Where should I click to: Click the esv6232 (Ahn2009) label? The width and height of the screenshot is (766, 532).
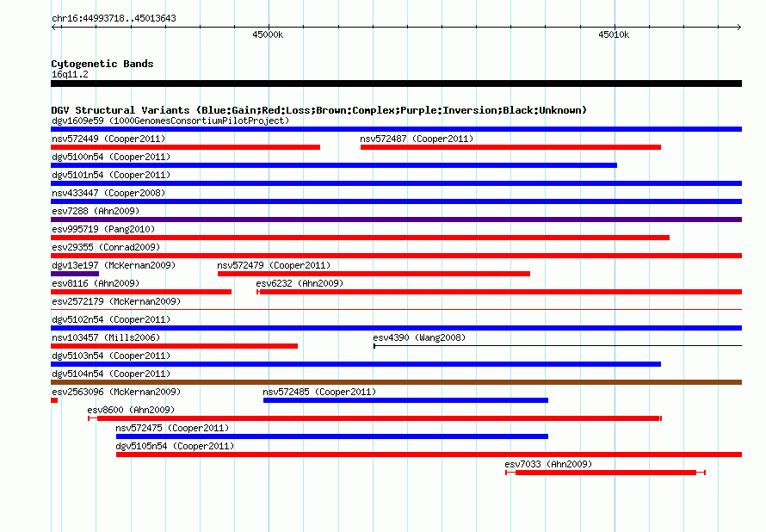click(x=300, y=283)
